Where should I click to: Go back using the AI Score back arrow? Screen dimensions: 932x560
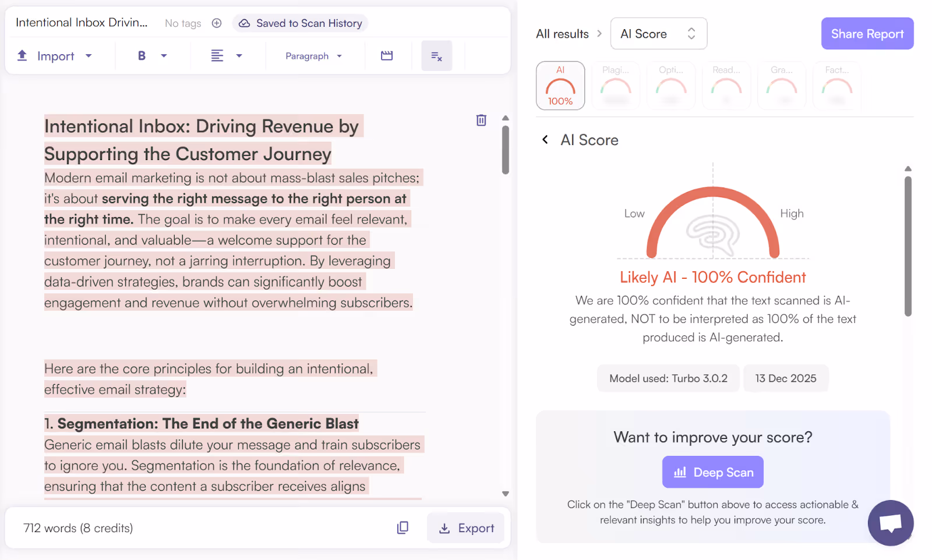545,140
